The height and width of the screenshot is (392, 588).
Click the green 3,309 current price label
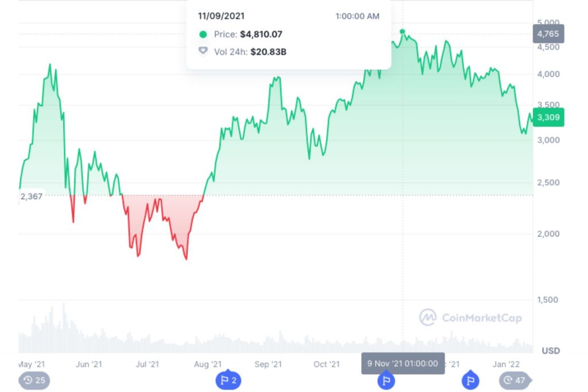coord(548,118)
